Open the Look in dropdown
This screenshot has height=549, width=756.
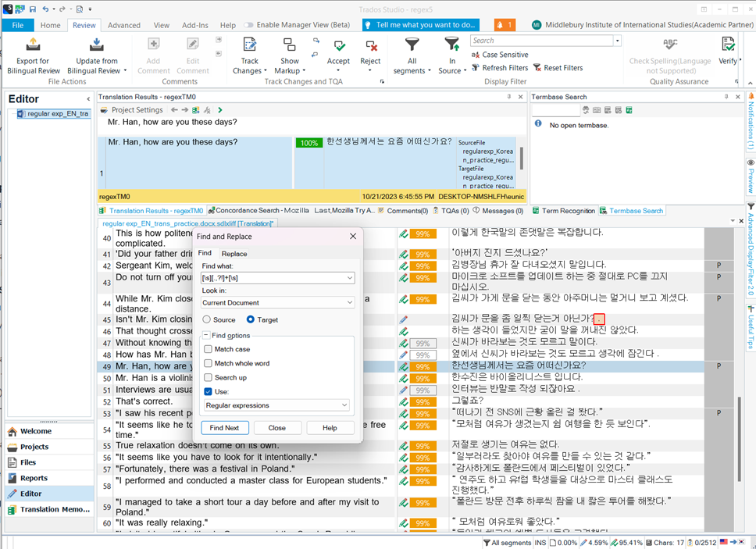[x=349, y=302]
